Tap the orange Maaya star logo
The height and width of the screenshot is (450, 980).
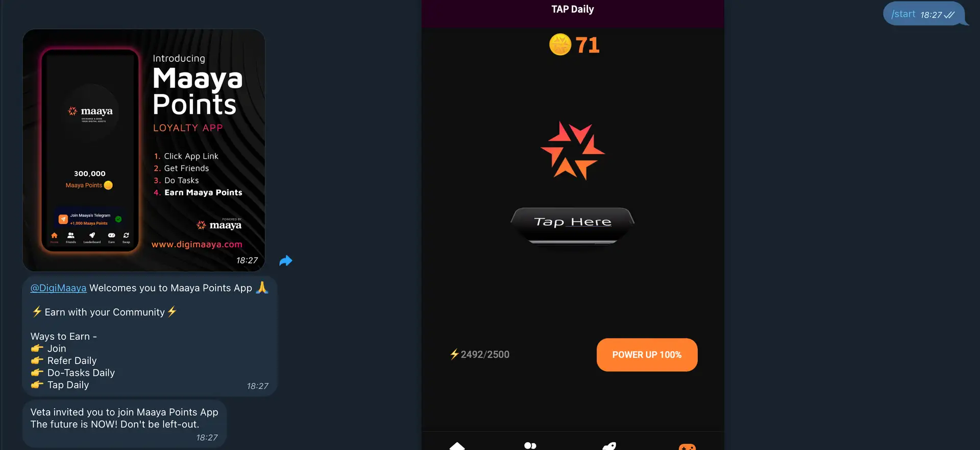[x=573, y=151]
